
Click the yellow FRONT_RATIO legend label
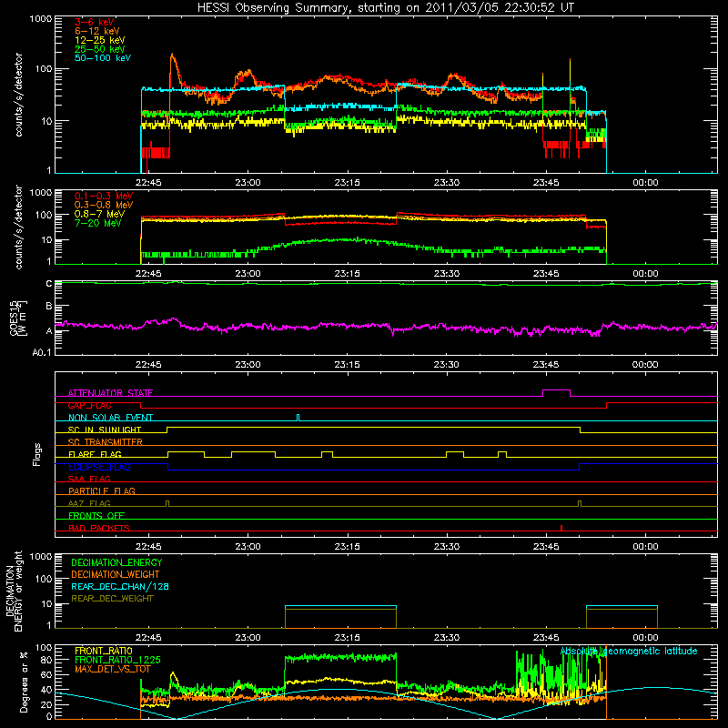pyautogui.click(x=104, y=651)
